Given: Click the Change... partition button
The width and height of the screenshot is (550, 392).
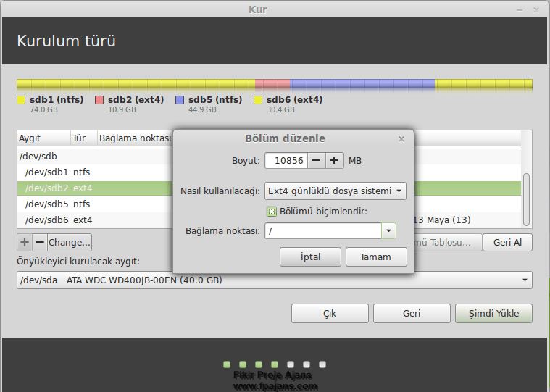Looking at the screenshot, I should [70, 242].
